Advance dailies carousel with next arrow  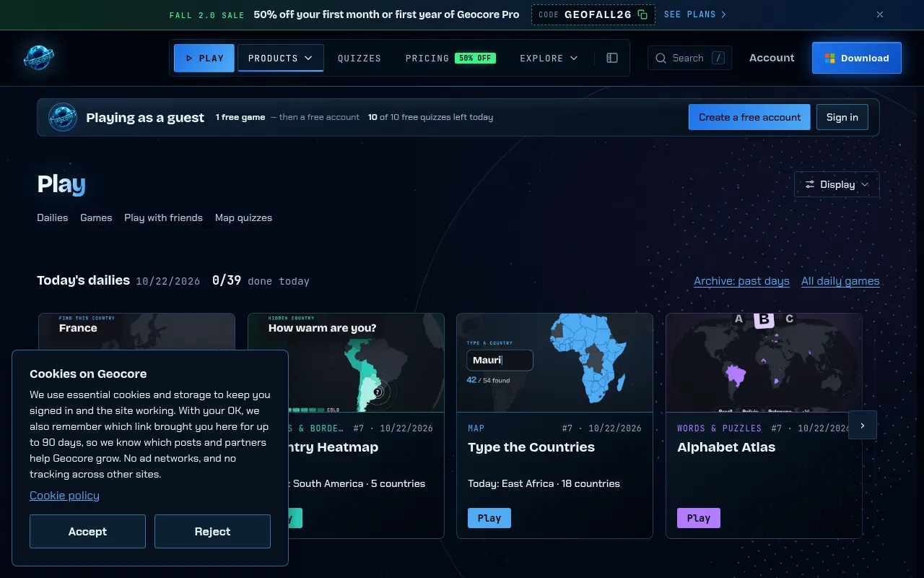(x=863, y=425)
